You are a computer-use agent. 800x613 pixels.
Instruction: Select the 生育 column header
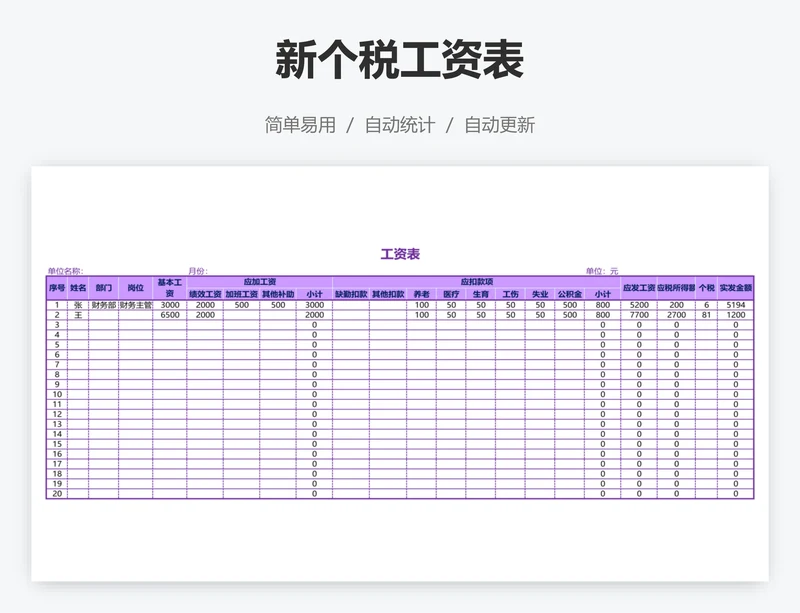pos(481,294)
